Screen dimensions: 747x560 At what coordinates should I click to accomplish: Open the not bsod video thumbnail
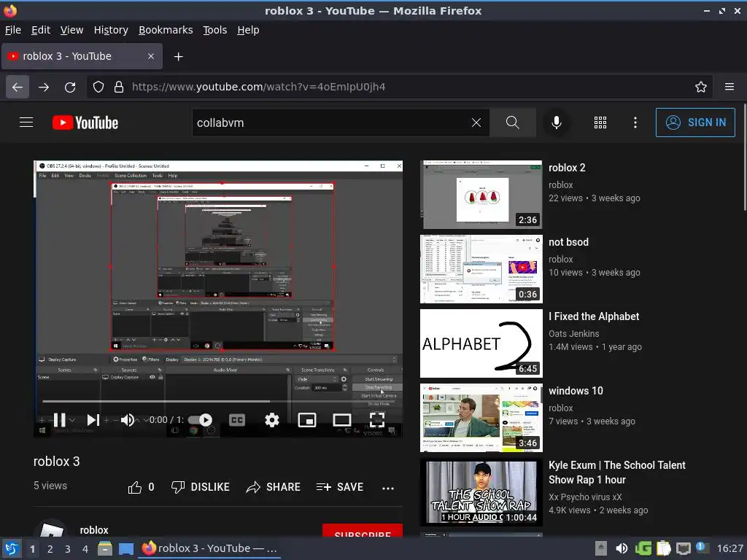tap(481, 268)
